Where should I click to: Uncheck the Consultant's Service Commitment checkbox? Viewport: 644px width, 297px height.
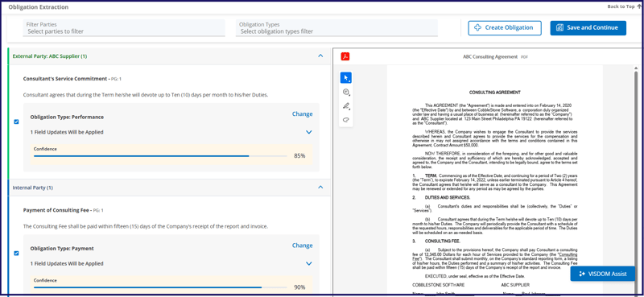(x=16, y=122)
